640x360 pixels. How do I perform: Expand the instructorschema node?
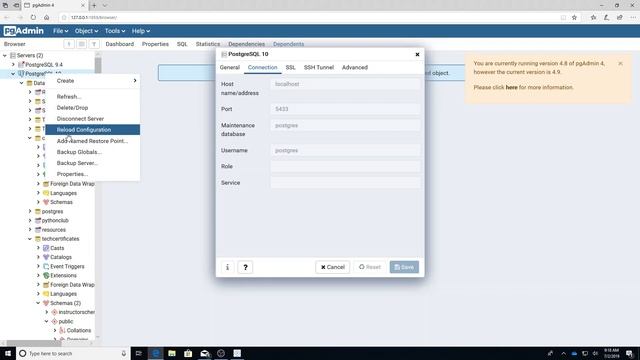click(47, 312)
